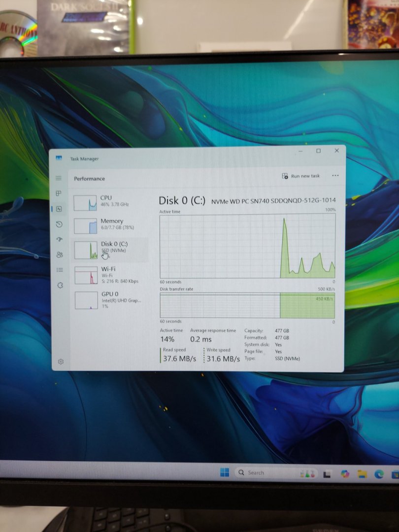Select Memory in the performance list
399x532 pixels.
(109, 225)
